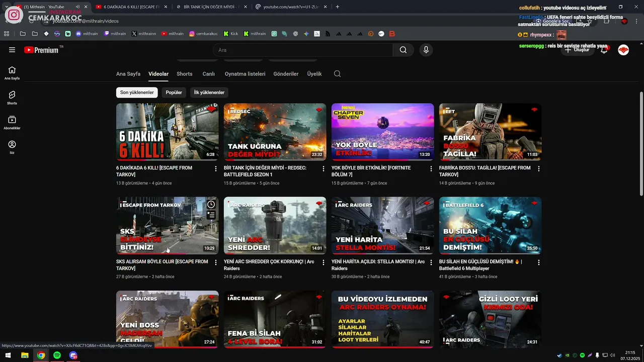Open the Discord mithrain bookmark

click(x=87, y=34)
